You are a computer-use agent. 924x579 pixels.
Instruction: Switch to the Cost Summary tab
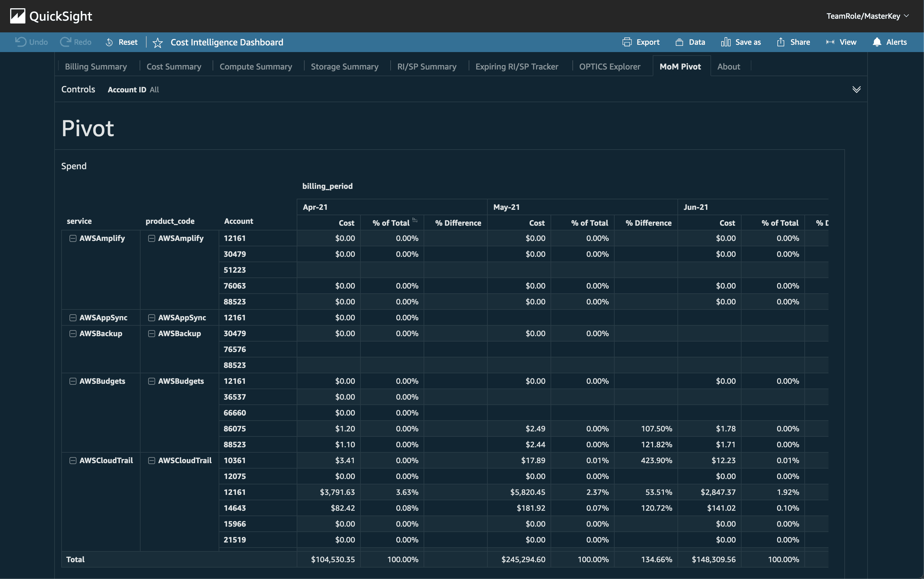click(174, 67)
